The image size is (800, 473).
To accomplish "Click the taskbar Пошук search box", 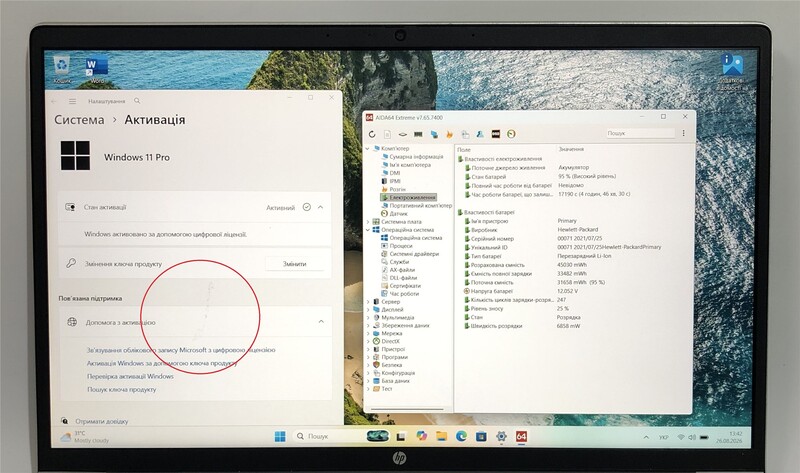I will [x=327, y=436].
